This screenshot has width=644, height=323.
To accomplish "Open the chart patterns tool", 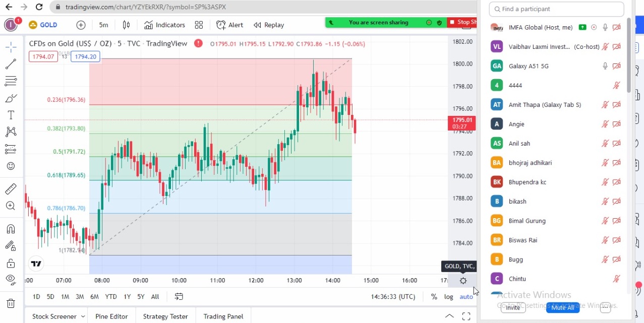I will [x=11, y=132].
